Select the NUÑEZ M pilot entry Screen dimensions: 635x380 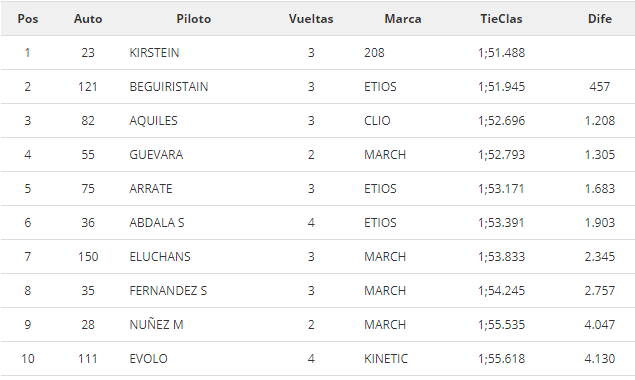(156, 325)
